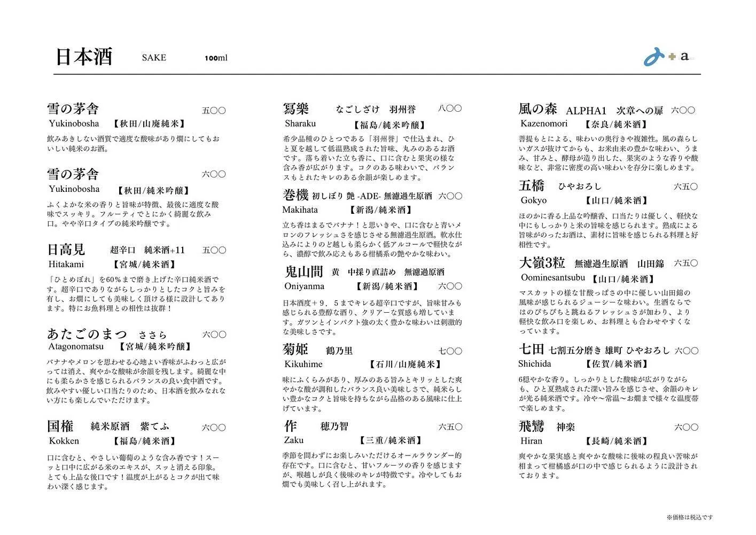
Task: Select the 冩樂 sake name
Action: (x=296, y=109)
